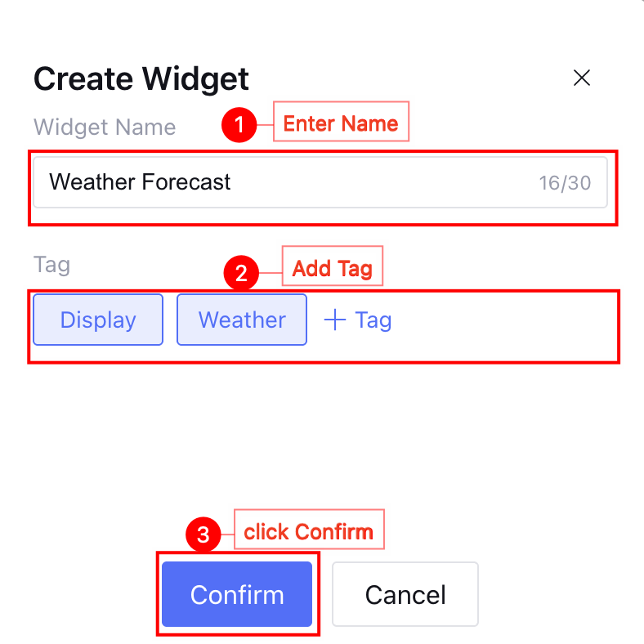Click the word 'Weather' in name field
The image size is (644, 644).
click(92, 181)
